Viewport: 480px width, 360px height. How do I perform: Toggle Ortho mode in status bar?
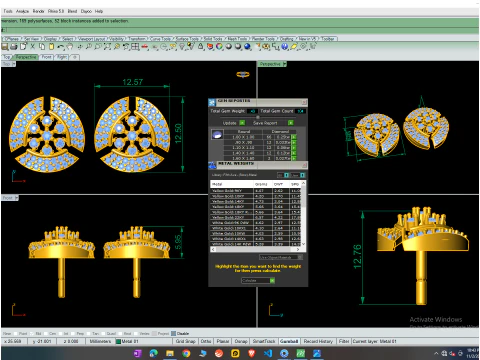pyautogui.click(x=206, y=341)
